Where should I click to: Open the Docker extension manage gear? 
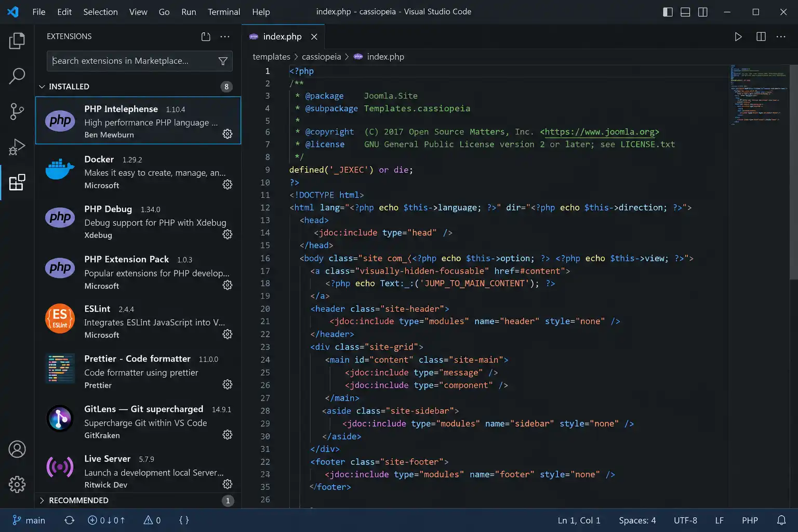228,184
